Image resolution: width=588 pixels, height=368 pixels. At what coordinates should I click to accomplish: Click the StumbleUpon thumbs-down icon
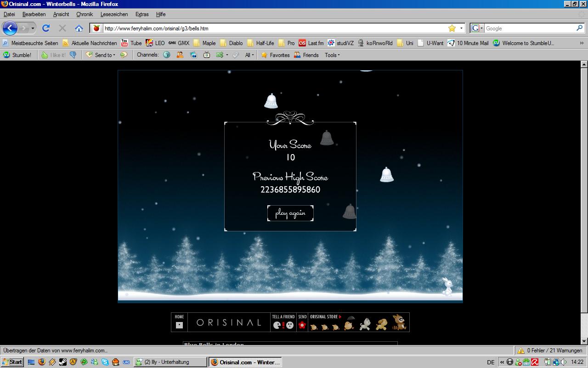click(x=73, y=55)
